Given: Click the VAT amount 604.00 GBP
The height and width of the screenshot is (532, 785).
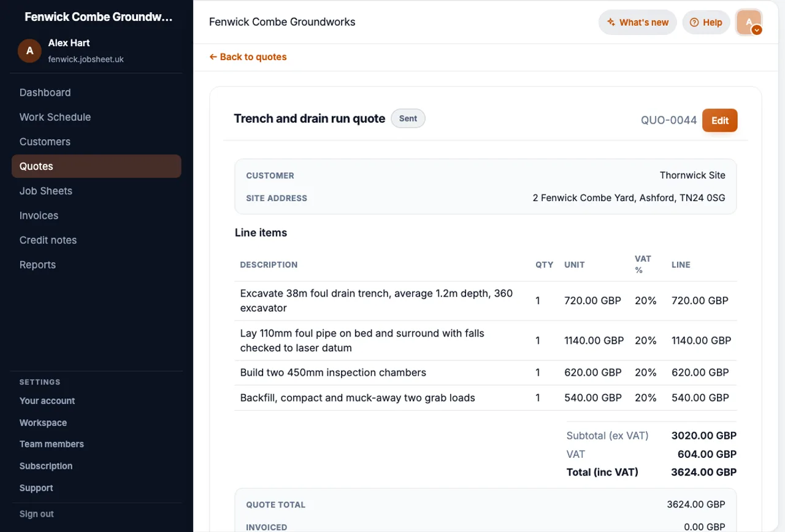Looking at the screenshot, I should (706, 454).
